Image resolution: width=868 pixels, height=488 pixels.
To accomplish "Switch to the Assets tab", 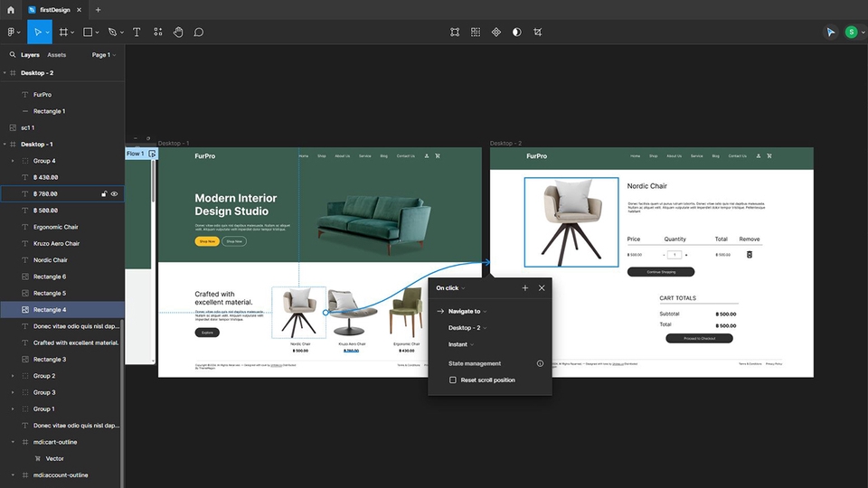I will click(x=57, y=55).
